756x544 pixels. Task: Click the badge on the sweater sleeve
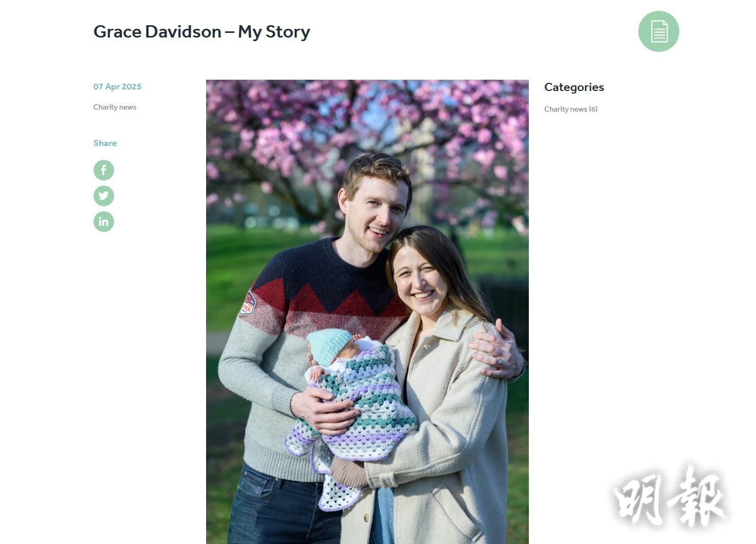pyautogui.click(x=247, y=303)
